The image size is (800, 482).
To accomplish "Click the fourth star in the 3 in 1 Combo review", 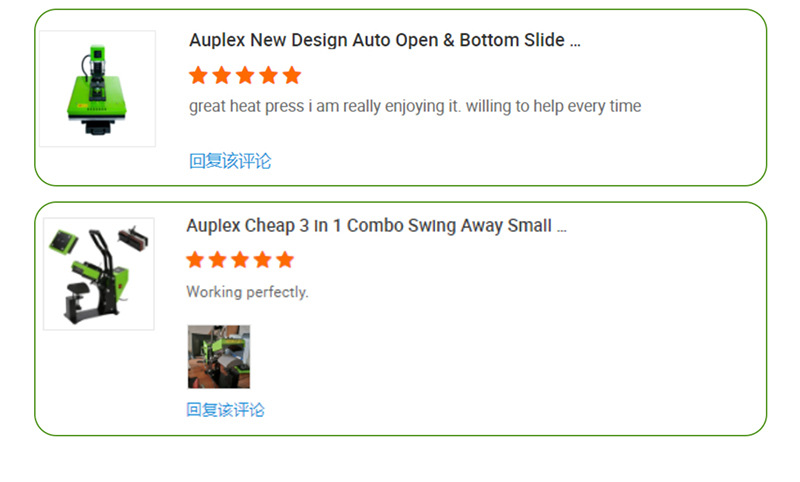I will tap(263, 260).
